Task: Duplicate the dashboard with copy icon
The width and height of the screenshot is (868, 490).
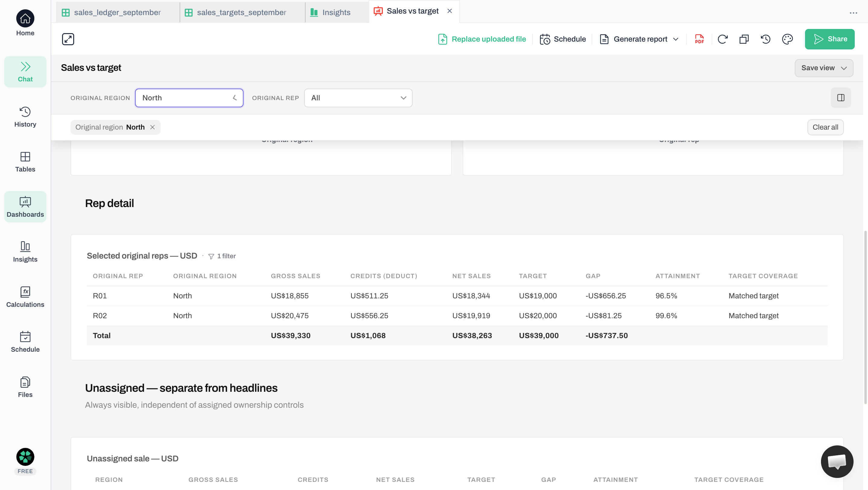Action: [x=744, y=39]
